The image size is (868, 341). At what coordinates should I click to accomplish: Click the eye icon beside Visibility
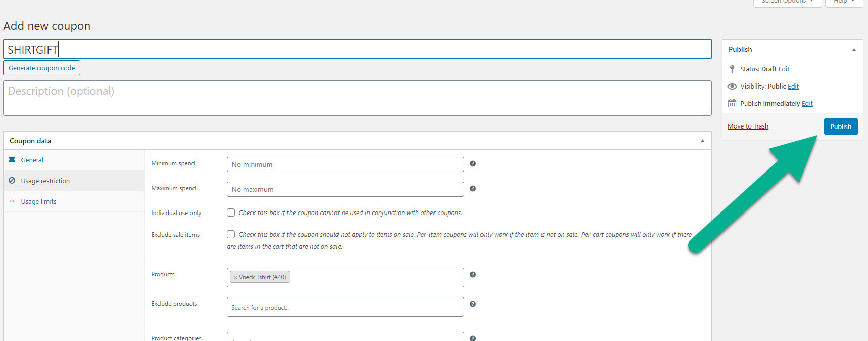tap(732, 87)
